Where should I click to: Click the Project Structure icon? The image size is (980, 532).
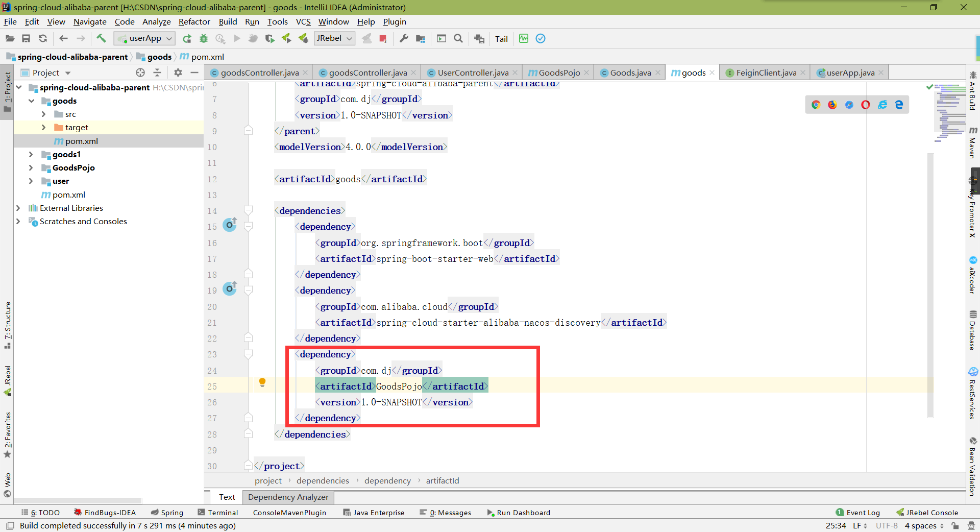point(421,38)
